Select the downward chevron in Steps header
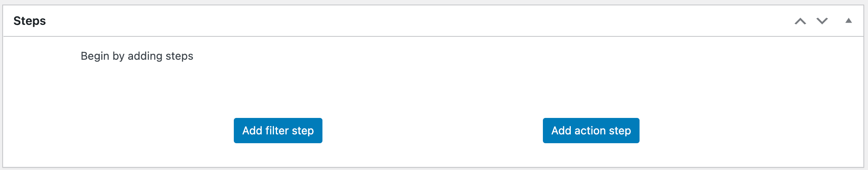Image resolution: width=868 pixels, height=170 pixels. pyautogui.click(x=822, y=21)
